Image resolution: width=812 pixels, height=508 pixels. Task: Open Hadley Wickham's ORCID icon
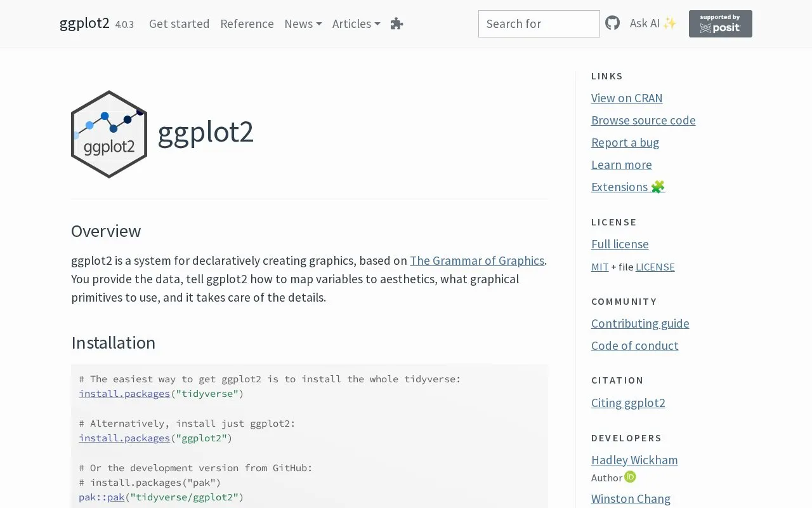(x=630, y=477)
